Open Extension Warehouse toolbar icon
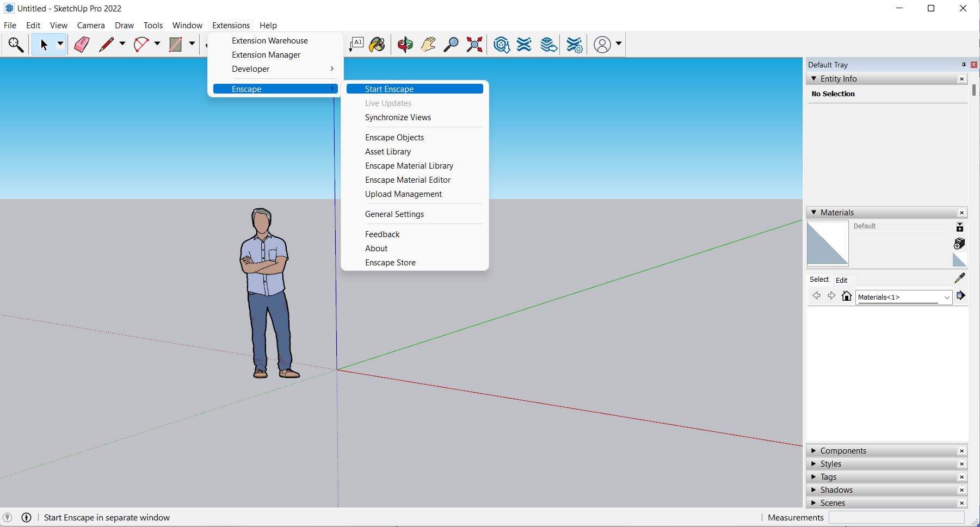The image size is (980, 527). (524, 45)
